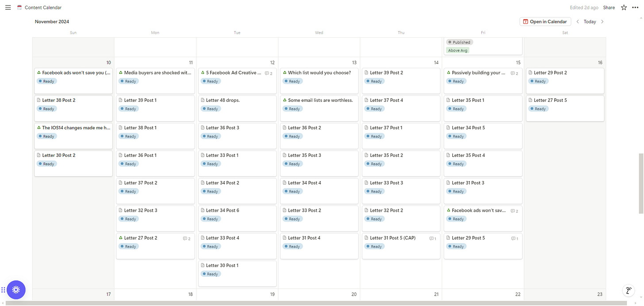
Task: Click the Share button
Action: point(609,8)
